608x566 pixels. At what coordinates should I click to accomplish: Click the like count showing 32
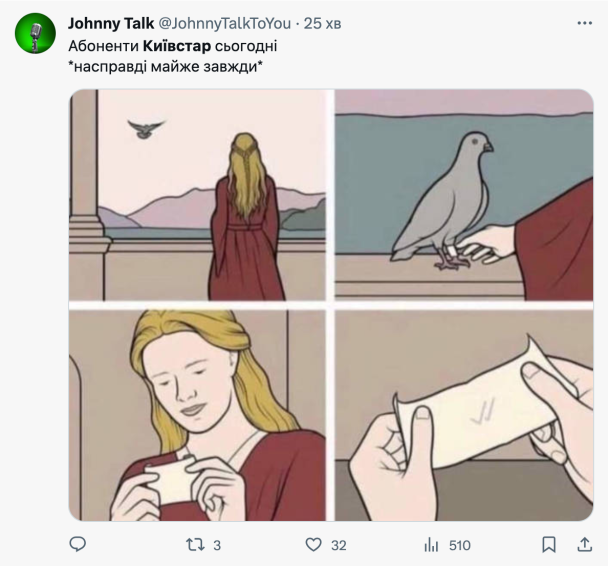pyautogui.click(x=339, y=545)
